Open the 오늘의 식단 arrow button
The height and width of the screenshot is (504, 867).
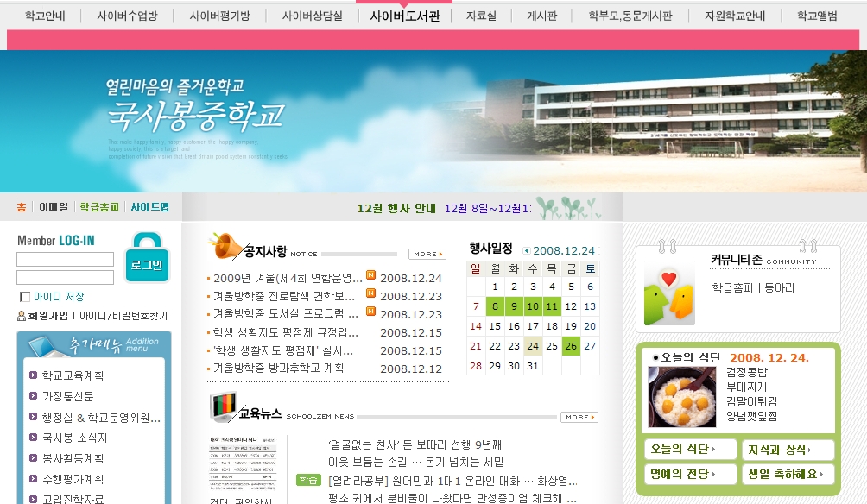(690, 450)
